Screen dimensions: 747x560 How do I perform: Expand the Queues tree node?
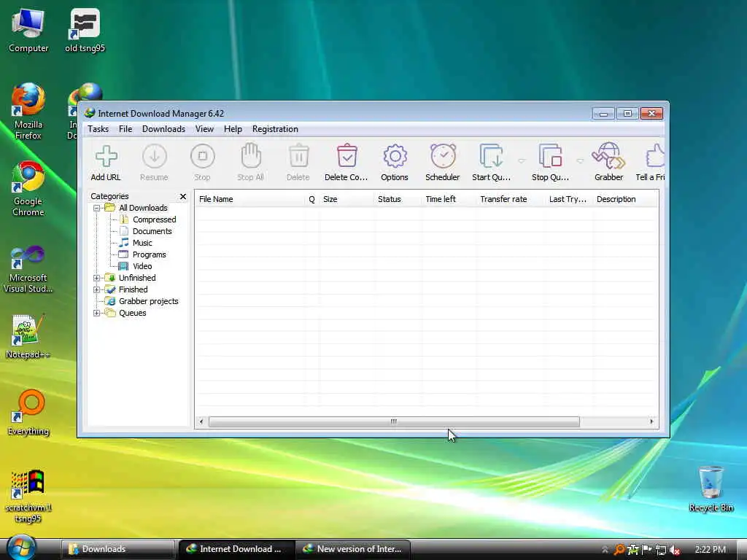[x=97, y=313]
